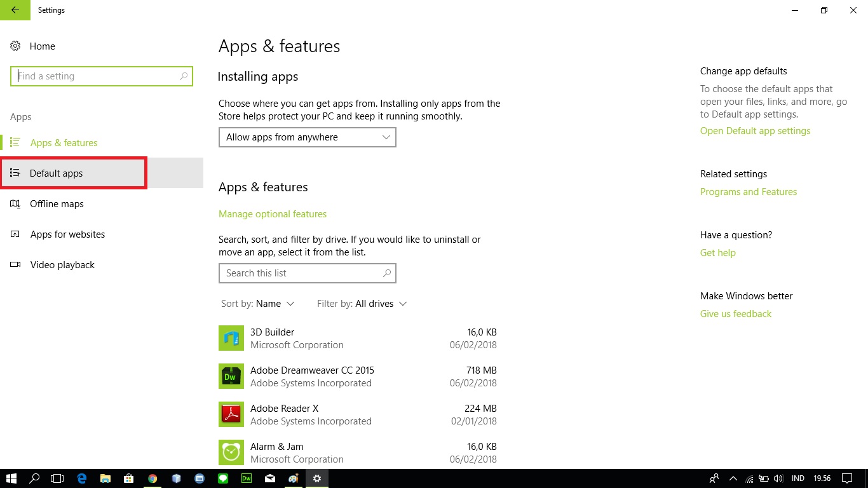Click the 'Change app defaults' heading
This screenshot has height=488, width=868.
click(743, 71)
